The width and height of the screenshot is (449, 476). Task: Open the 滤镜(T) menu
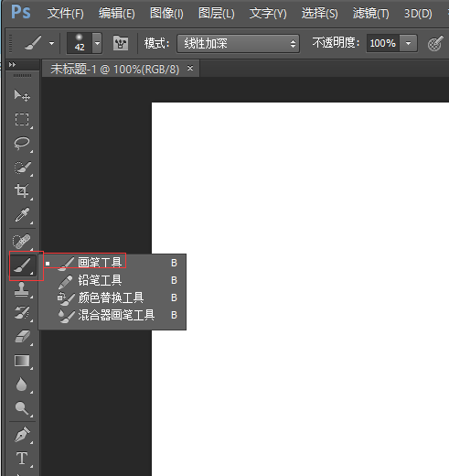(370, 14)
